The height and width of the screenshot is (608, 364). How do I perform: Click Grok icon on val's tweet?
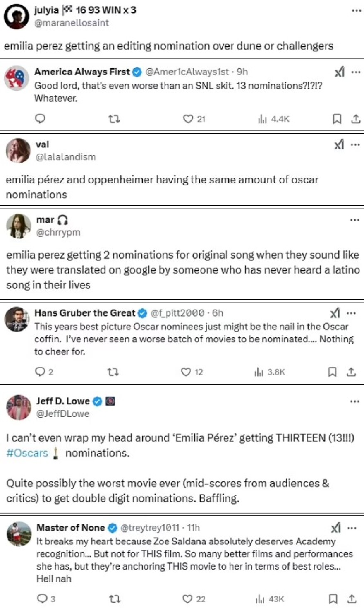[x=339, y=144]
